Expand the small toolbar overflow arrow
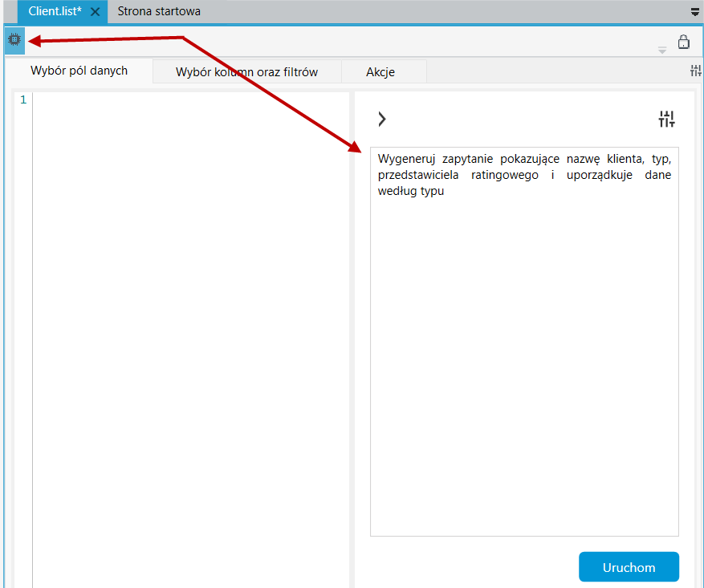 click(661, 51)
